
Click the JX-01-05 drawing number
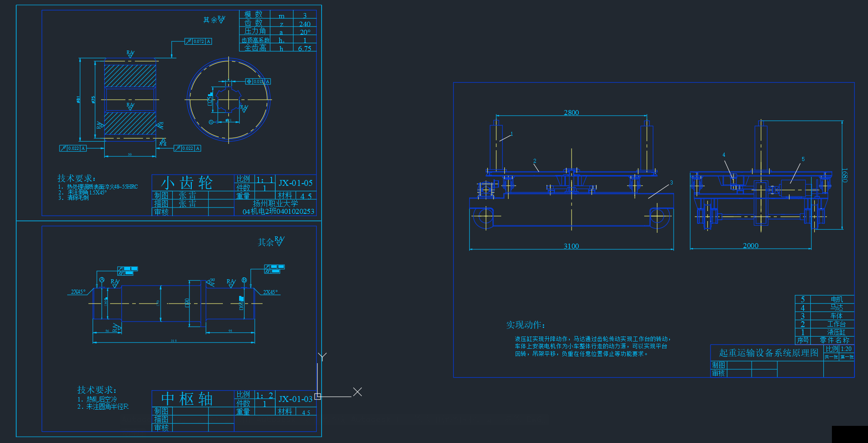click(x=295, y=183)
